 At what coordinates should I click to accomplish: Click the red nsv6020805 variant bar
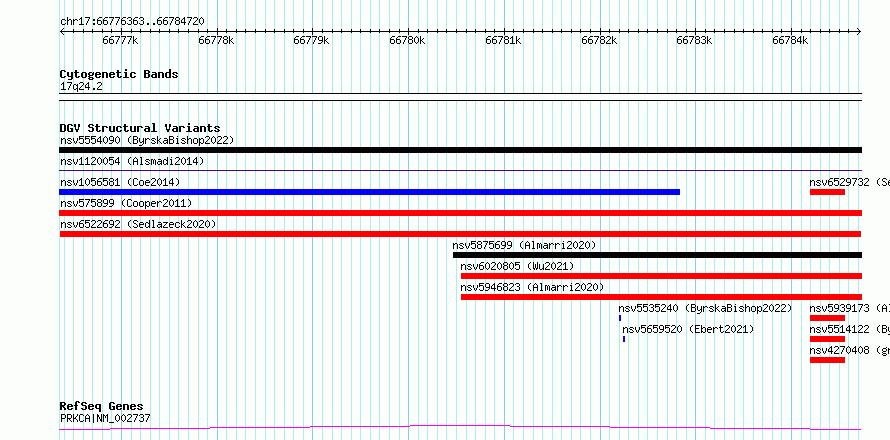[661, 276]
